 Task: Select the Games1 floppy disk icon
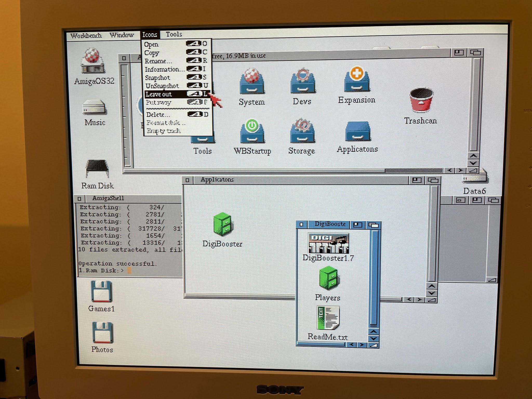coord(101,291)
